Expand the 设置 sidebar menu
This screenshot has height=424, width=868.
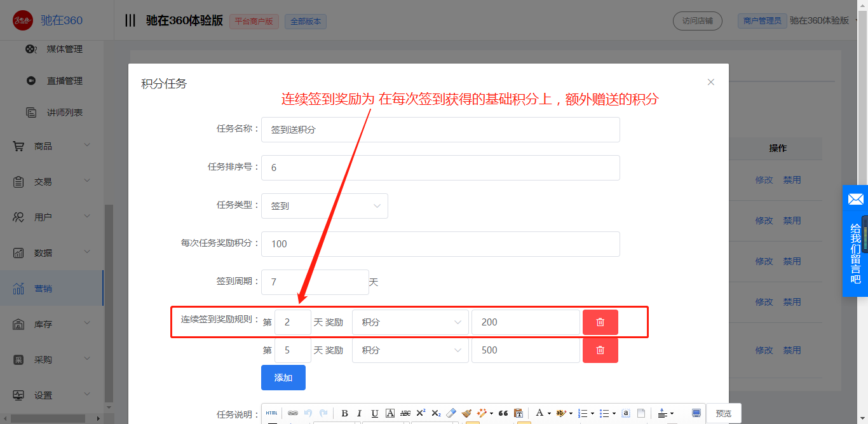pyautogui.click(x=51, y=395)
